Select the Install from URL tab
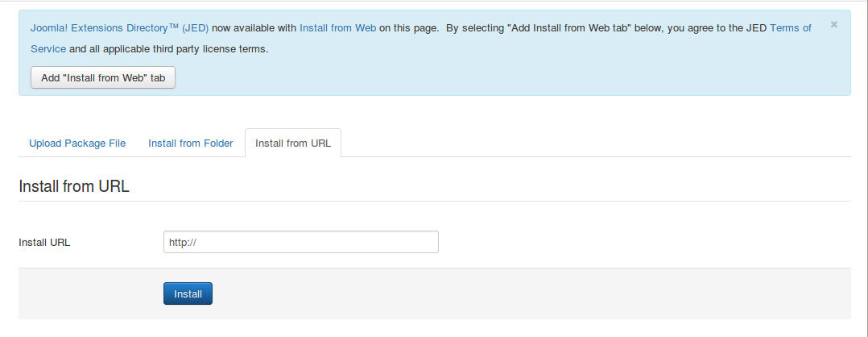Screen dimensions: 868x337 click(293, 144)
